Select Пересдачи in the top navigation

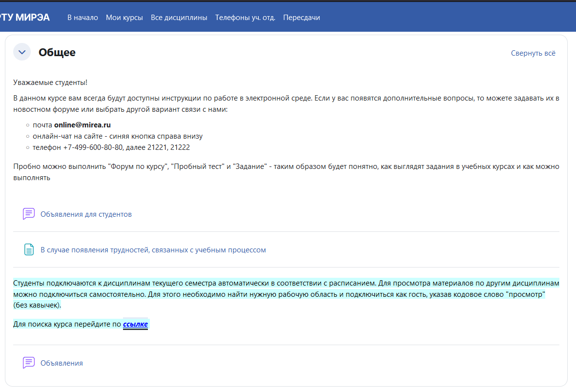(x=302, y=18)
